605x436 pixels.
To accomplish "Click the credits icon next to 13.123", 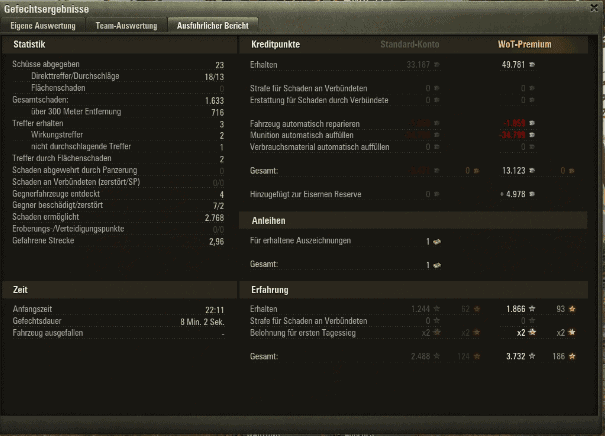I will point(532,170).
